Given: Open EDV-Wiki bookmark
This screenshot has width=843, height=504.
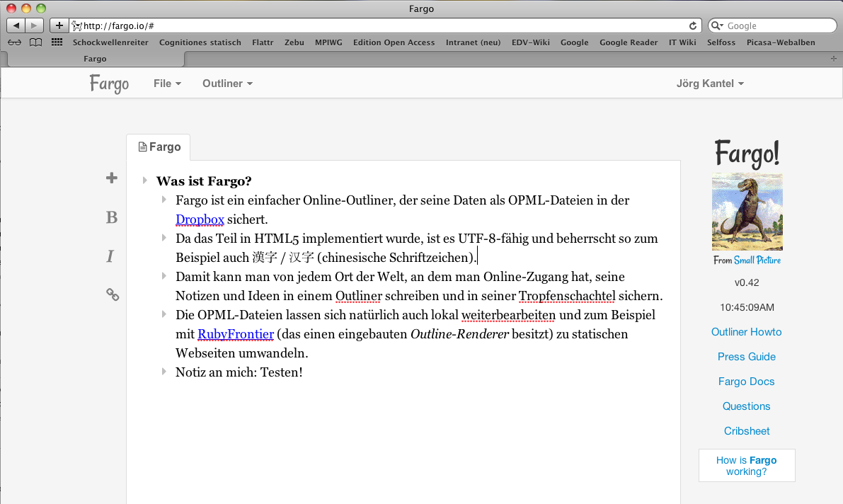Looking at the screenshot, I should (x=531, y=42).
